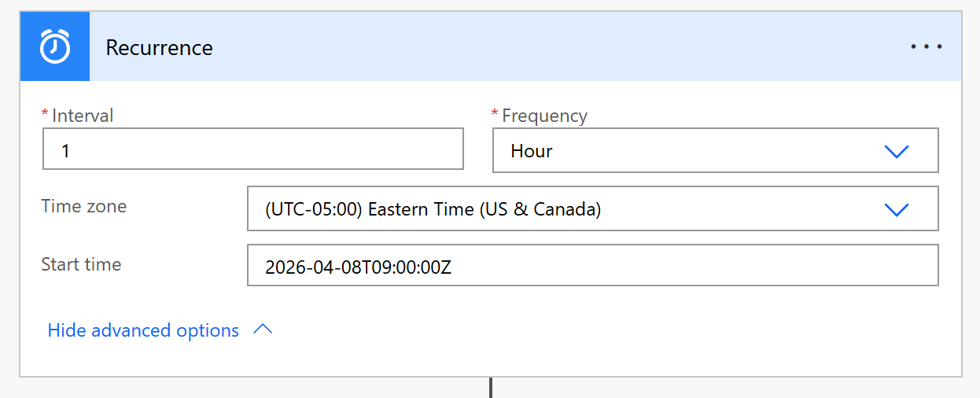
Task: Click the Frequency dropdown chevron arrow
Action: pos(896,151)
